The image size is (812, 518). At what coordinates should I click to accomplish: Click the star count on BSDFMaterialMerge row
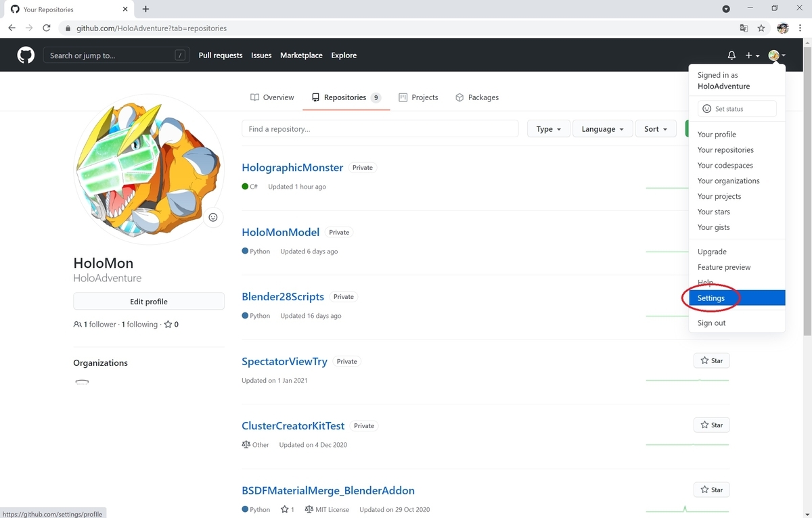(x=288, y=509)
